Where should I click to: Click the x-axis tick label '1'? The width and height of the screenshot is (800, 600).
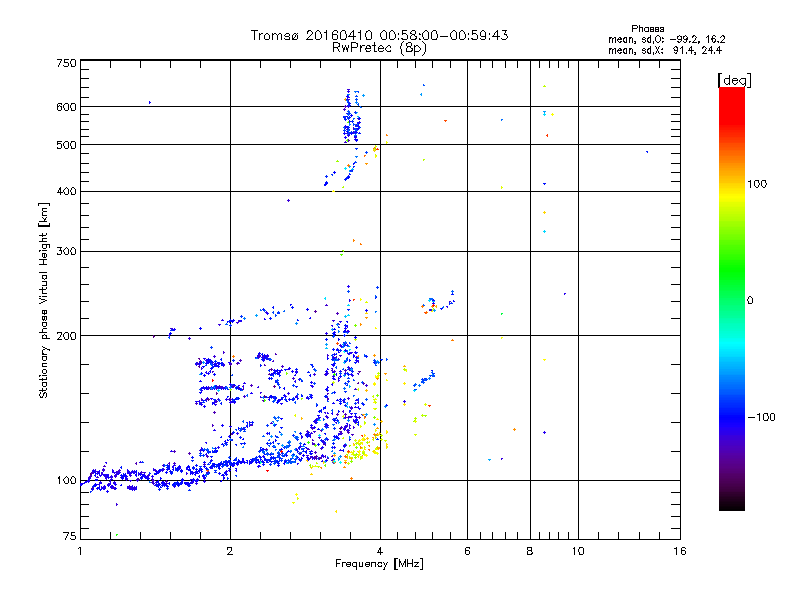pyautogui.click(x=80, y=551)
